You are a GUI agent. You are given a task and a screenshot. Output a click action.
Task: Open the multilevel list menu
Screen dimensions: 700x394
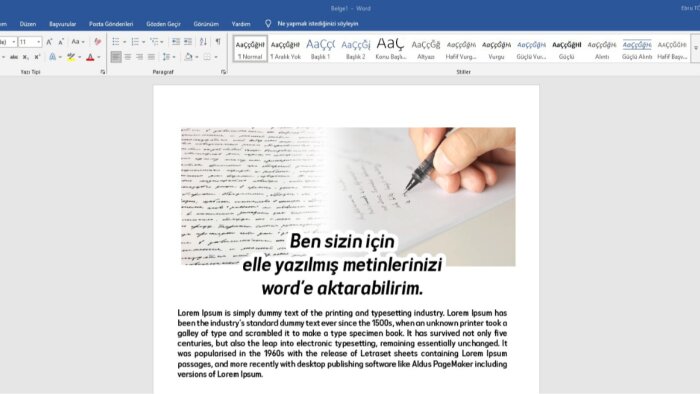coord(156,42)
